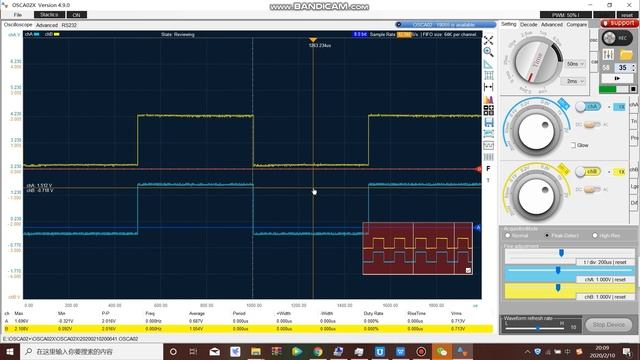The height and width of the screenshot is (360, 640).
Task: Click the Windows taskbar search box
Action: point(91,351)
